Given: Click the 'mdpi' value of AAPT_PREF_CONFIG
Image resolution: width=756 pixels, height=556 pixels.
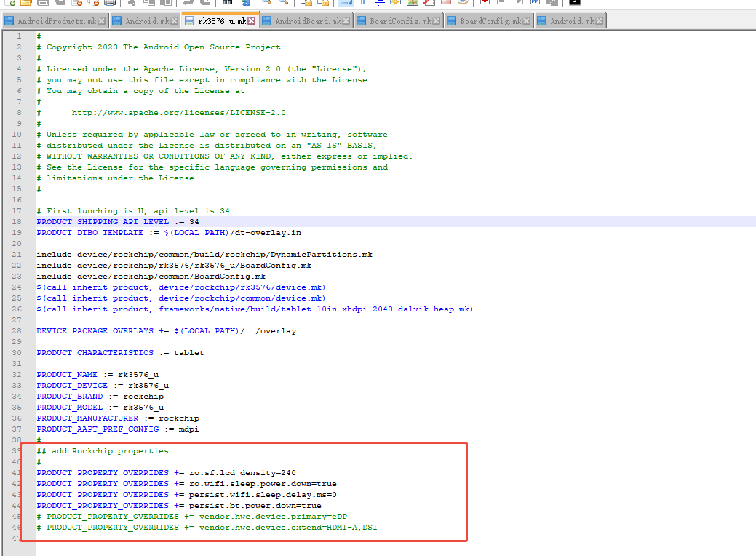Looking at the screenshot, I should pyautogui.click(x=189, y=429).
